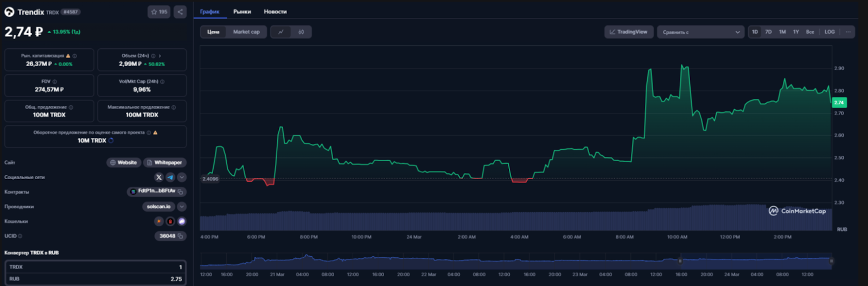This screenshot has width=868, height=286.
Task: Click the TRDX converter amount field
Action: point(95,267)
